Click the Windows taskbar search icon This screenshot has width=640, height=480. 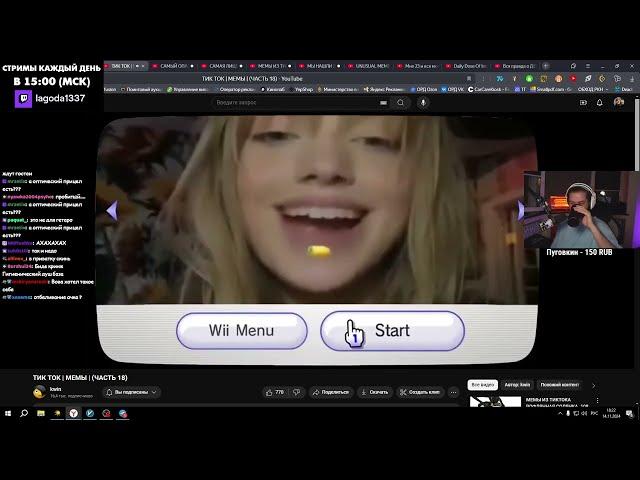(x=24, y=413)
